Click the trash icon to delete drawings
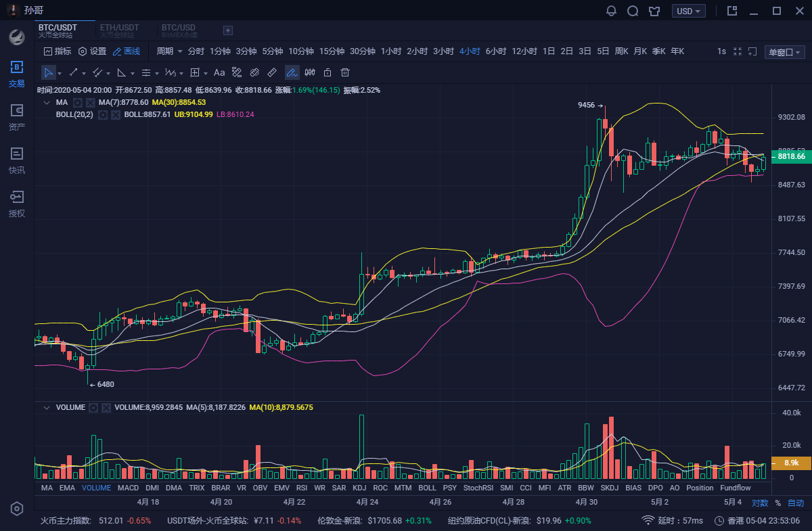The height and width of the screenshot is (531, 812). 345,72
